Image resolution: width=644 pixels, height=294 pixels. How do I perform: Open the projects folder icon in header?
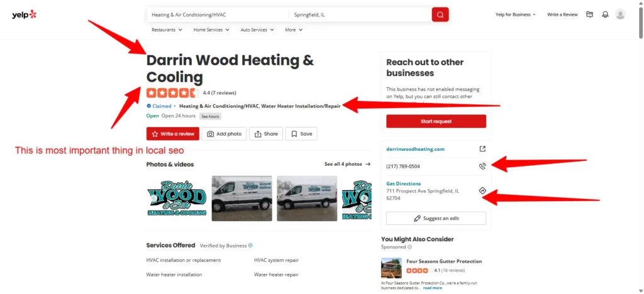click(x=589, y=14)
